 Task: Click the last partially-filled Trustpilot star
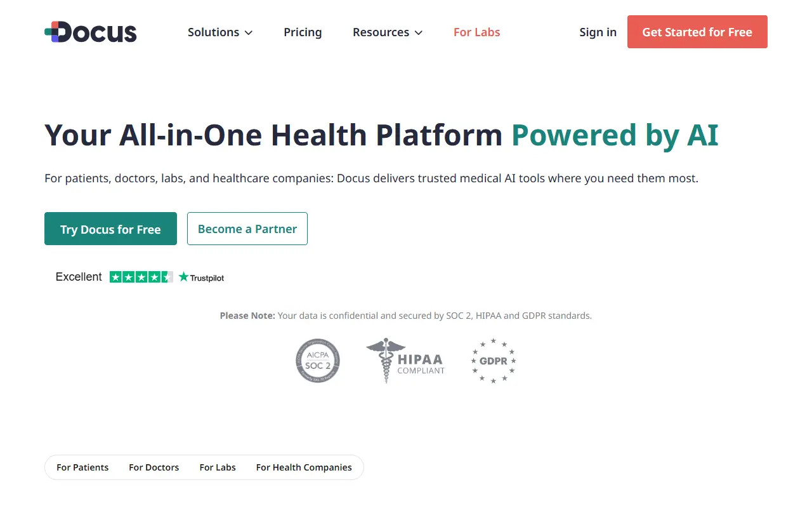tap(168, 277)
